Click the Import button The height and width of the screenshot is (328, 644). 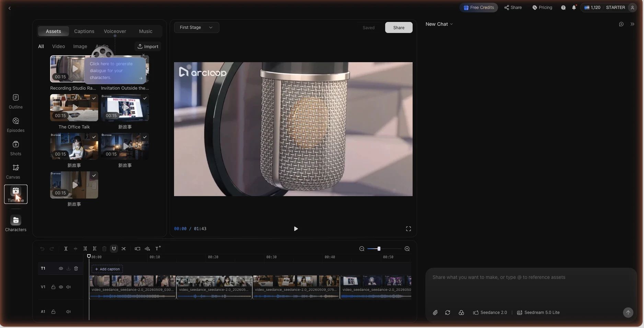[x=148, y=46]
